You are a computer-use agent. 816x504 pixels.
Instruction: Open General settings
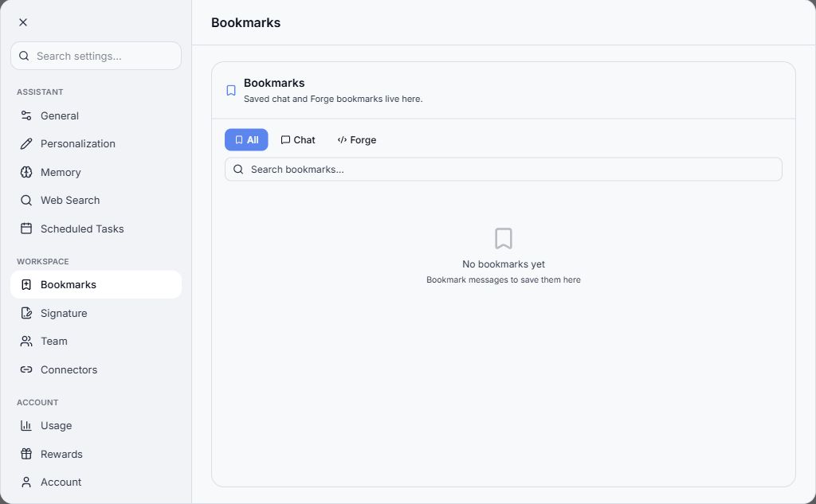pyautogui.click(x=96, y=115)
